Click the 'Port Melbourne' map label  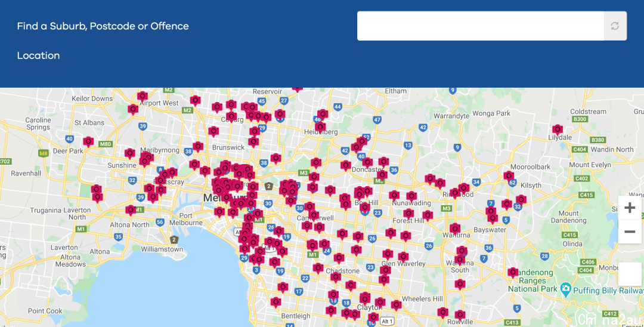(x=185, y=219)
